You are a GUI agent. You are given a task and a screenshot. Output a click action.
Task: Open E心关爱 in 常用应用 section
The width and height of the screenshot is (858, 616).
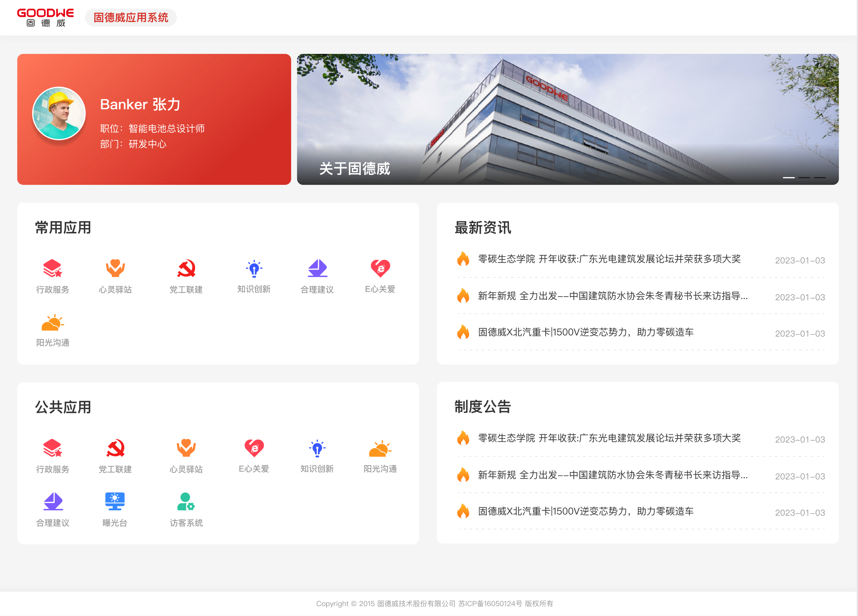tap(380, 276)
